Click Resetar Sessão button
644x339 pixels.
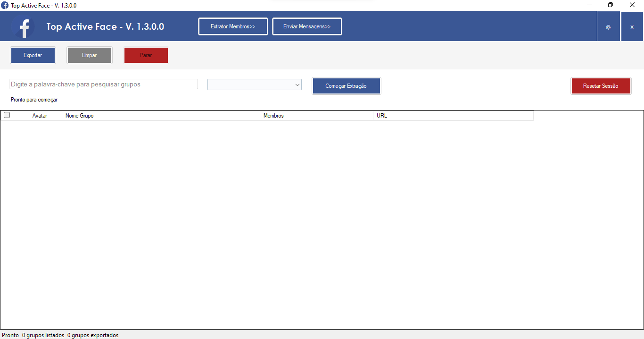(x=601, y=86)
